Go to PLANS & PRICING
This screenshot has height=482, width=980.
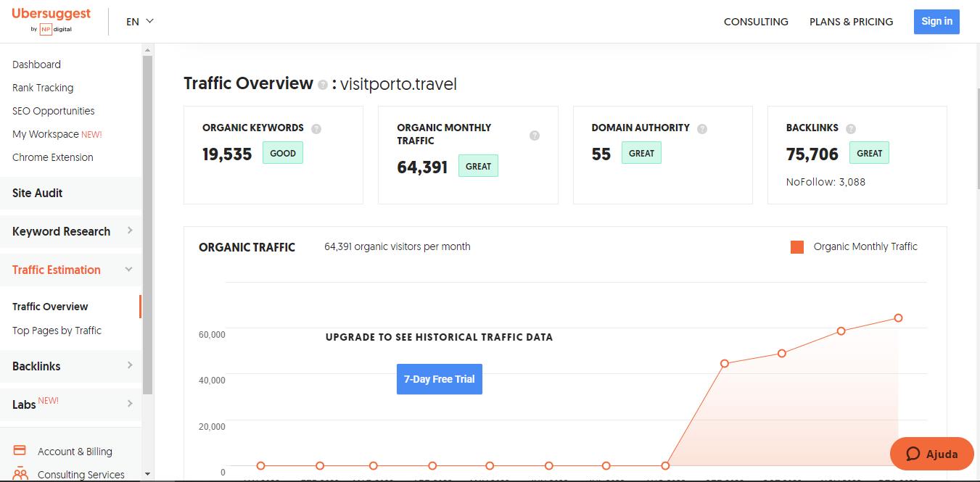851,22
